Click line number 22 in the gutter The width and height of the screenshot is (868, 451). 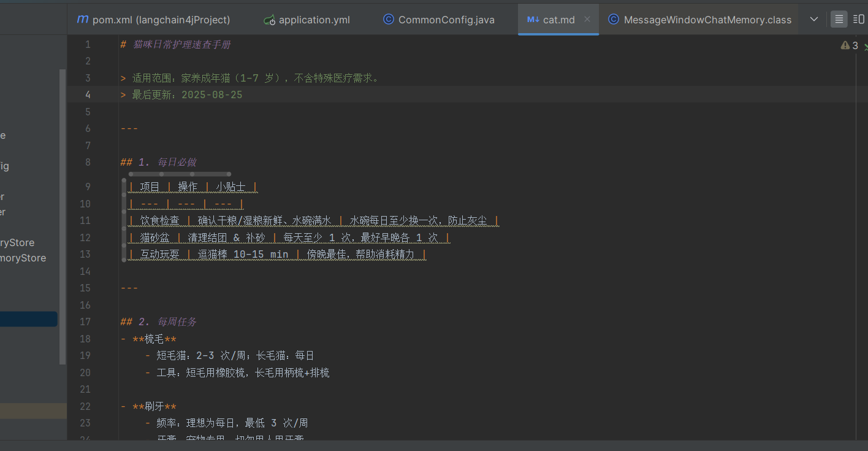pos(85,406)
